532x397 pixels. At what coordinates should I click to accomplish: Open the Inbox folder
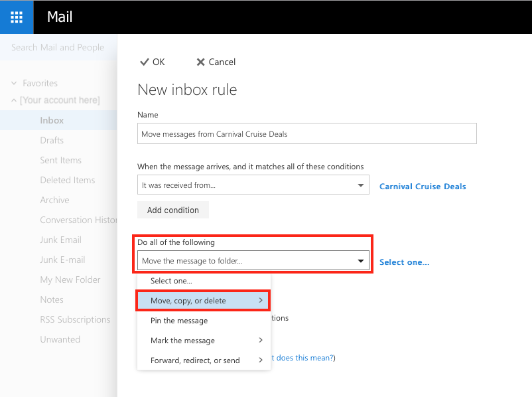click(x=52, y=120)
